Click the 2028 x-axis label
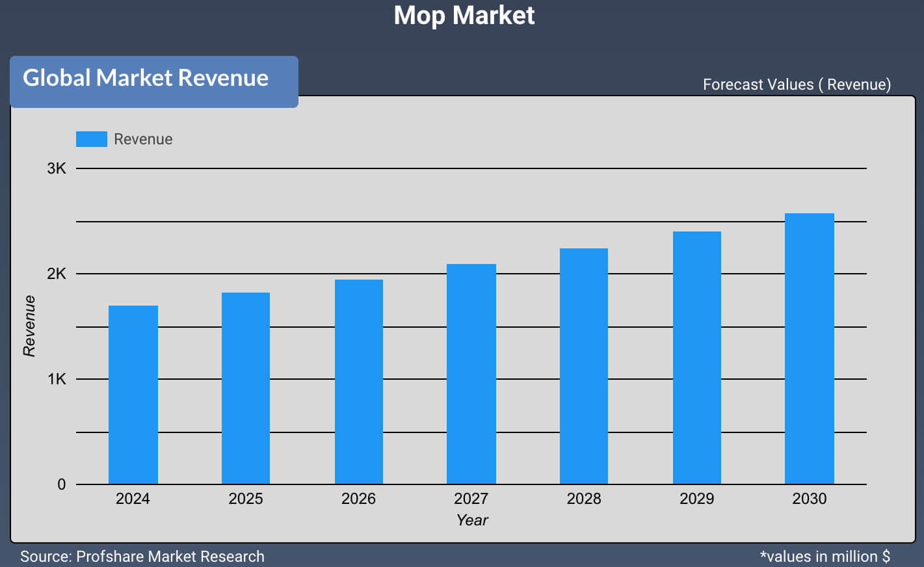 (584, 499)
